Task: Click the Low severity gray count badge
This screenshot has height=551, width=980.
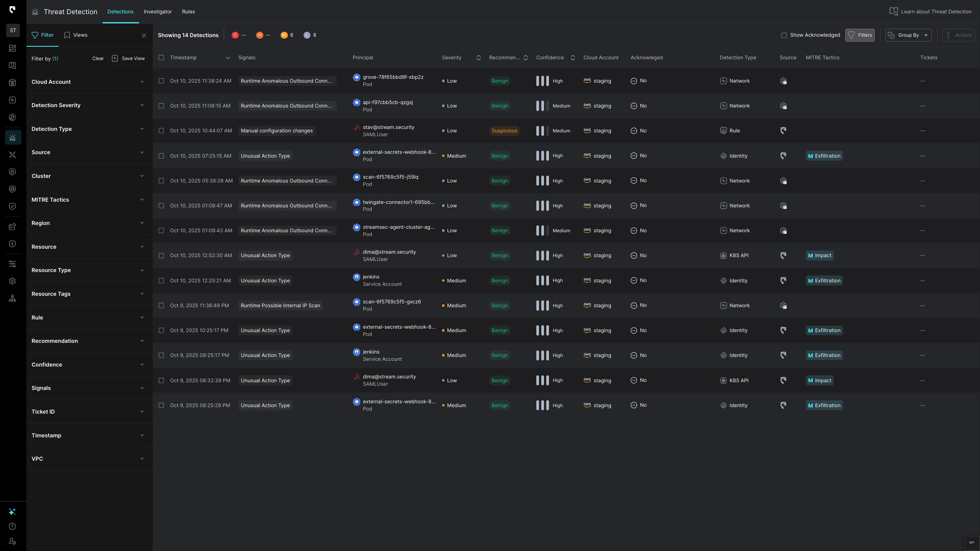Action: 307,35
